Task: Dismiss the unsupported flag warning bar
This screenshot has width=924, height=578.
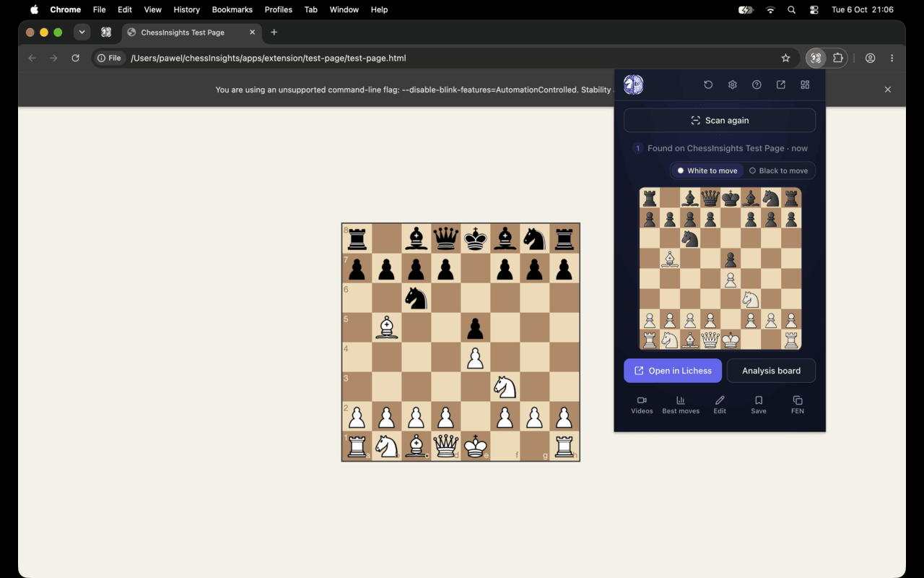Action: coord(888,90)
